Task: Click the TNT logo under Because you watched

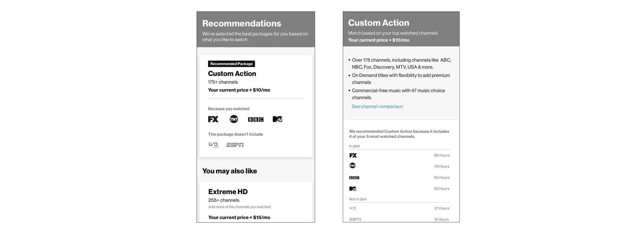Action: tap(234, 119)
